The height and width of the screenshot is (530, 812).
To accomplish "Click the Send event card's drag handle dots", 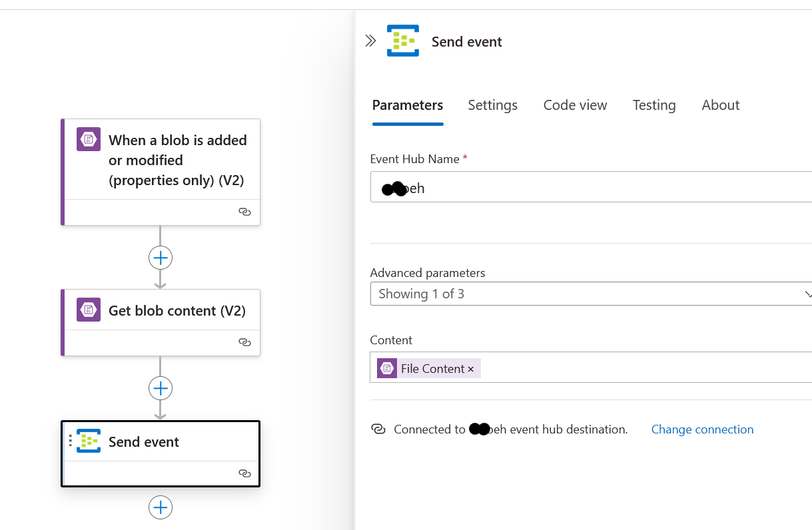I will (71, 441).
